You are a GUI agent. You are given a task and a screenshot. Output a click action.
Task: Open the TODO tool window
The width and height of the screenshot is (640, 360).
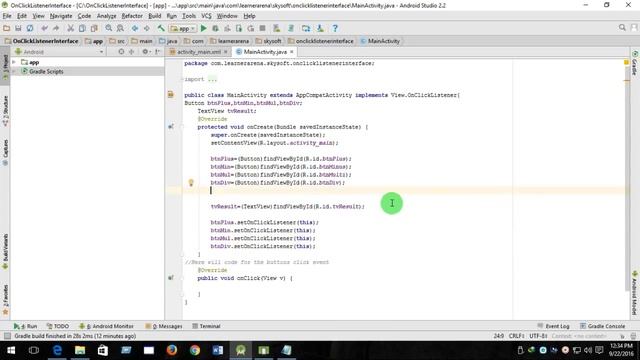coord(58,326)
